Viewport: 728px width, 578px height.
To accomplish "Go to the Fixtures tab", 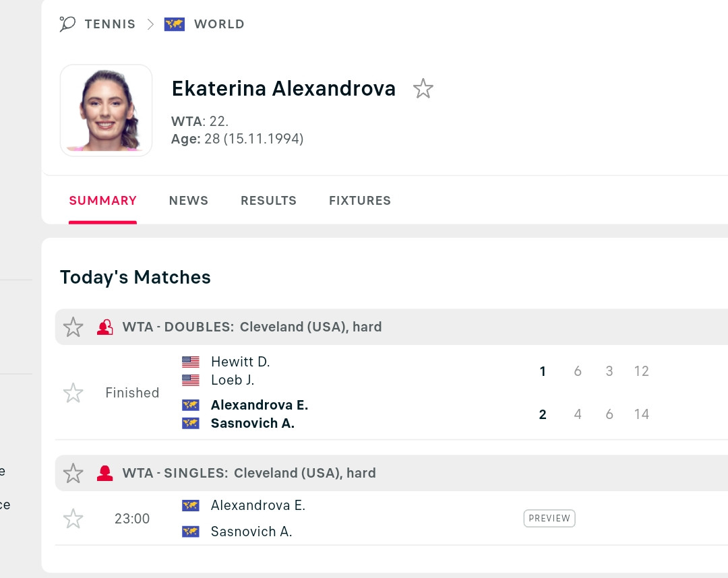I will [x=360, y=200].
